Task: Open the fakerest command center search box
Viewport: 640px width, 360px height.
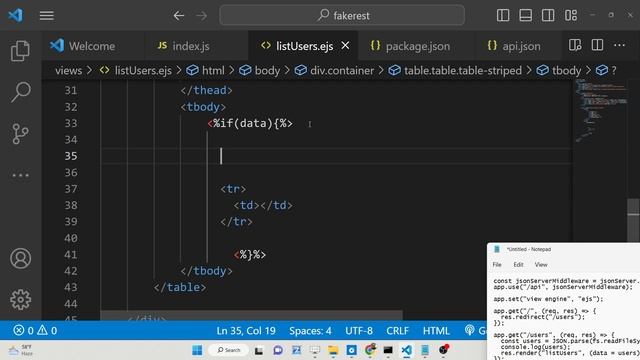Action: [342, 16]
